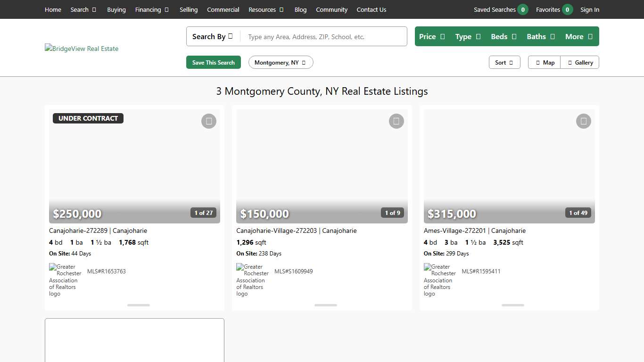The height and width of the screenshot is (362, 644).
Task: Open the Sort options dropdown
Action: point(504,62)
